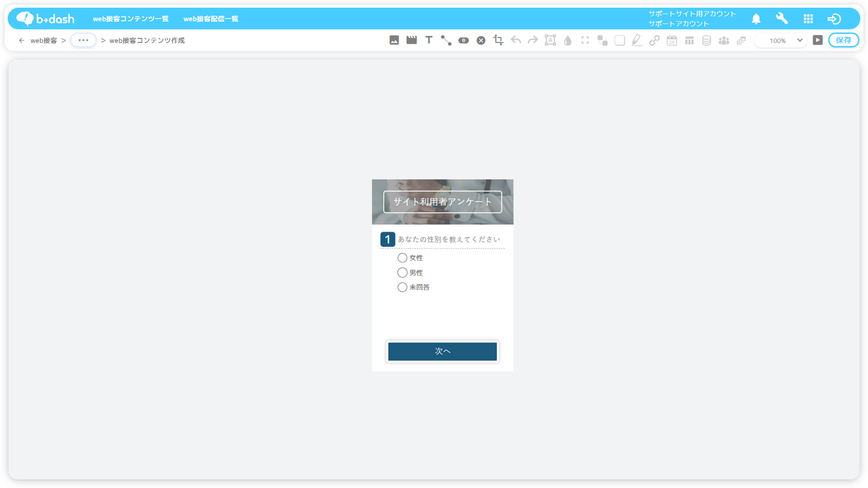Image resolution: width=868 pixels, height=488 pixels.
Task: Open the fill color droplet tool
Action: [x=568, y=40]
